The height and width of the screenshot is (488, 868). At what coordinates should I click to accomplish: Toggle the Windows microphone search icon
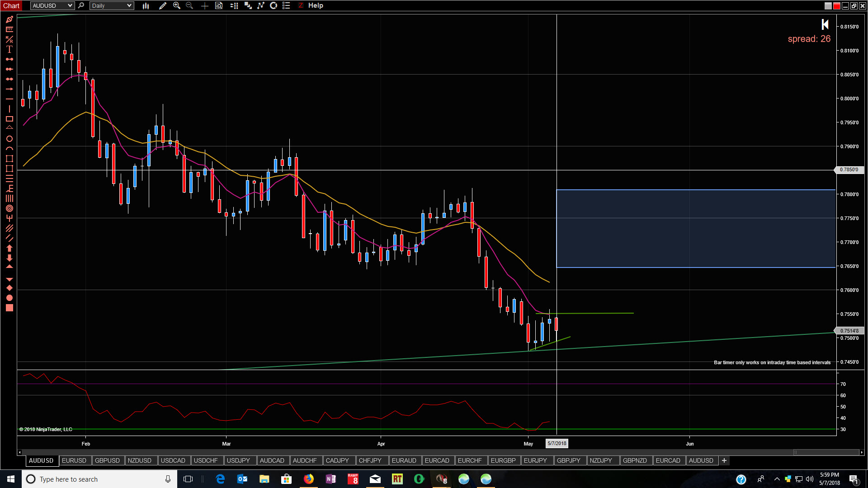tap(168, 479)
